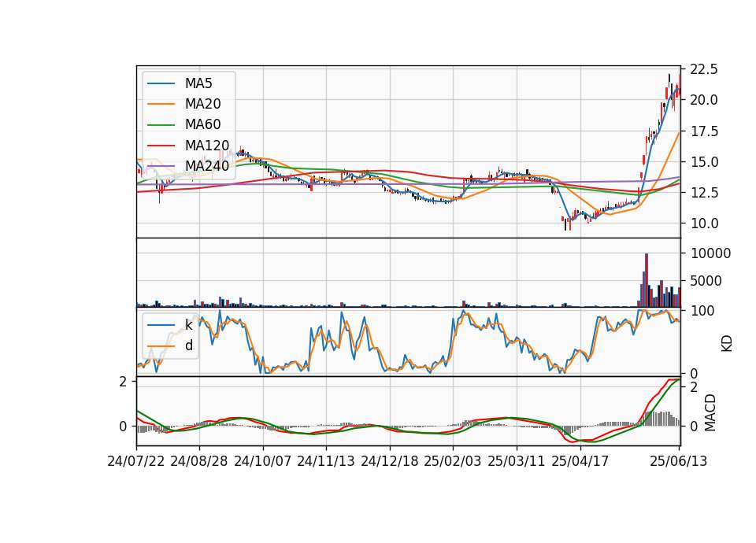Click the 25/06/13 date label

(678, 461)
